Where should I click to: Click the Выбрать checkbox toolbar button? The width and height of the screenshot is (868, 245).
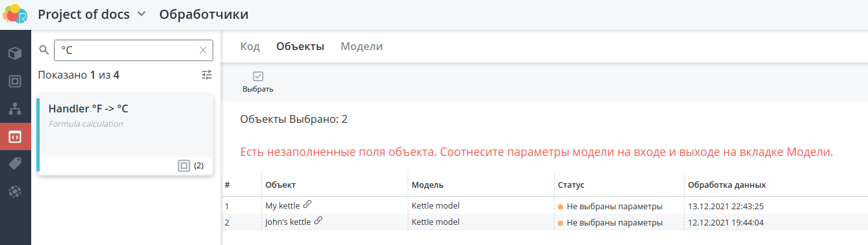pyautogui.click(x=257, y=82)
